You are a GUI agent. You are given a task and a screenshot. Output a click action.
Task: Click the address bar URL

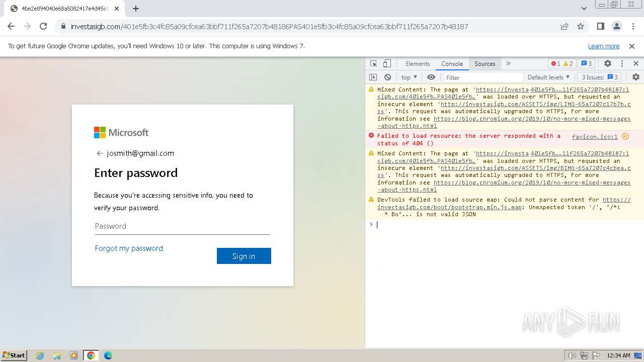click(x=269, y=26)
